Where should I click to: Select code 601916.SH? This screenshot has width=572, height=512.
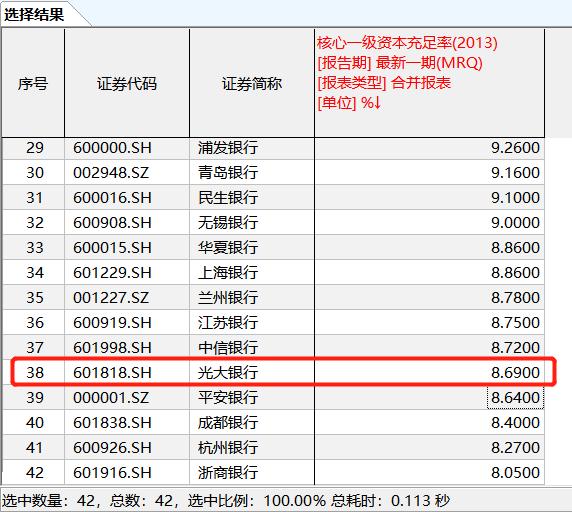pos(112,473)
